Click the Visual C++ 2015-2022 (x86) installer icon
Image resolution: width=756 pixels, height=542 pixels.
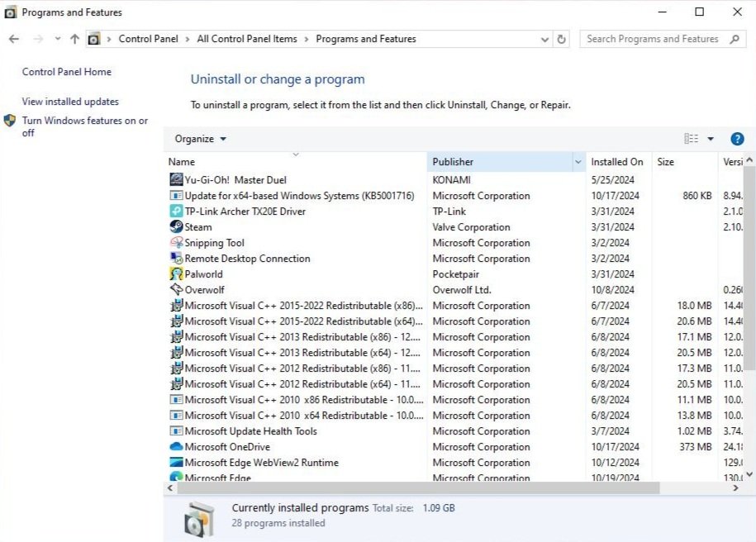point(177,305)
